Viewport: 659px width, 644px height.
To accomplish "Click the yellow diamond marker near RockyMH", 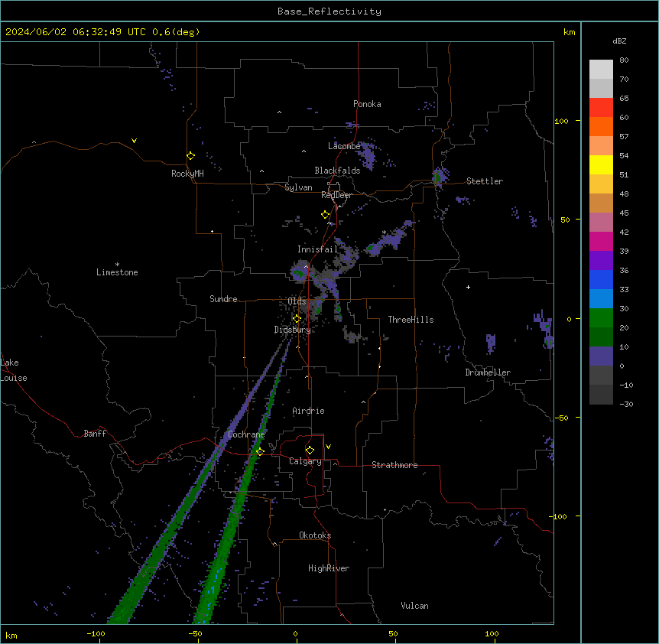I will 191,156.
